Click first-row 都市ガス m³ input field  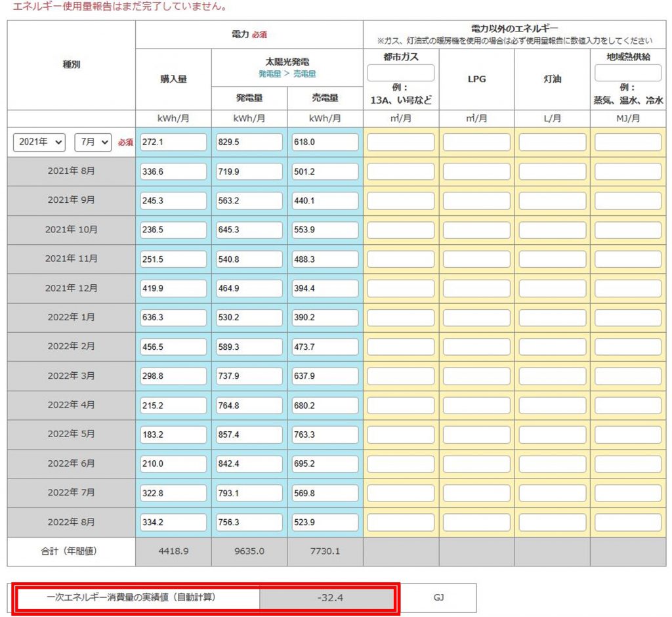[x=400, y=142]
